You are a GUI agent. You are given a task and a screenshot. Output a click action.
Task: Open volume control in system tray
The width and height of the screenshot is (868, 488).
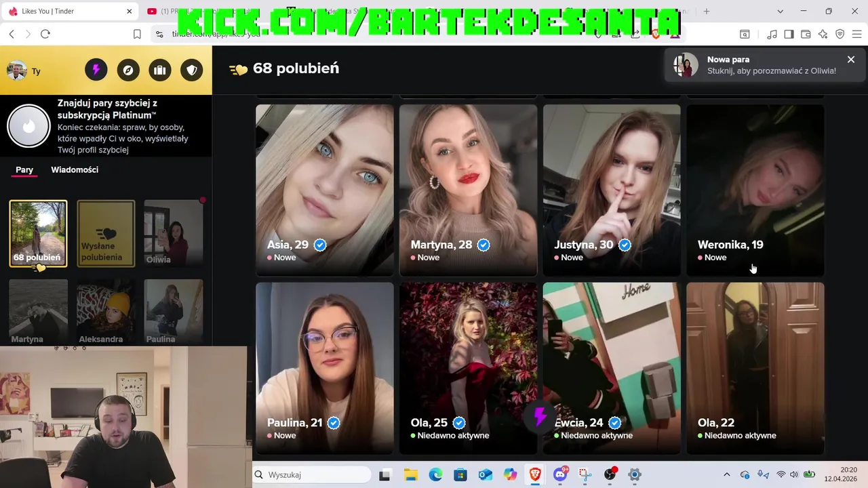tap(795, 474)
